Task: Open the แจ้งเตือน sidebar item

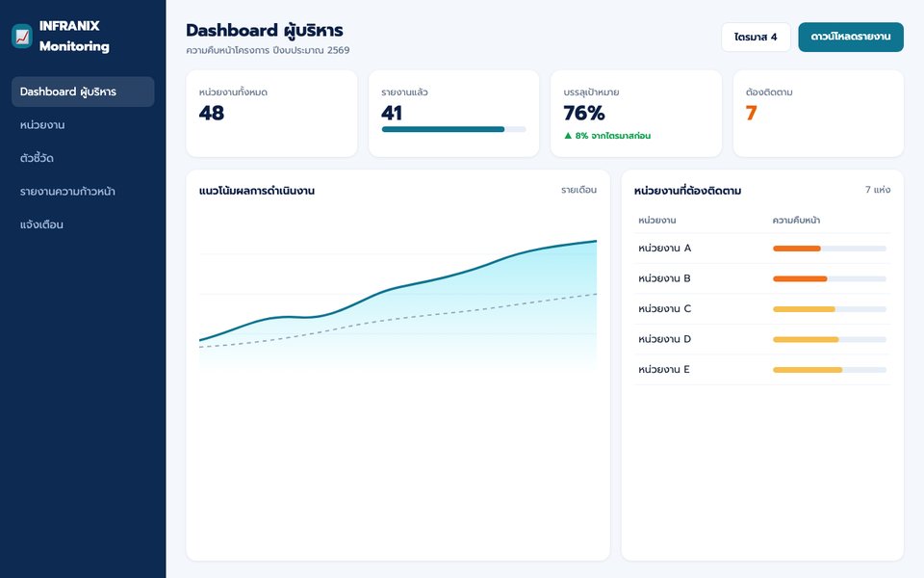Action: (x=83, y=224)
